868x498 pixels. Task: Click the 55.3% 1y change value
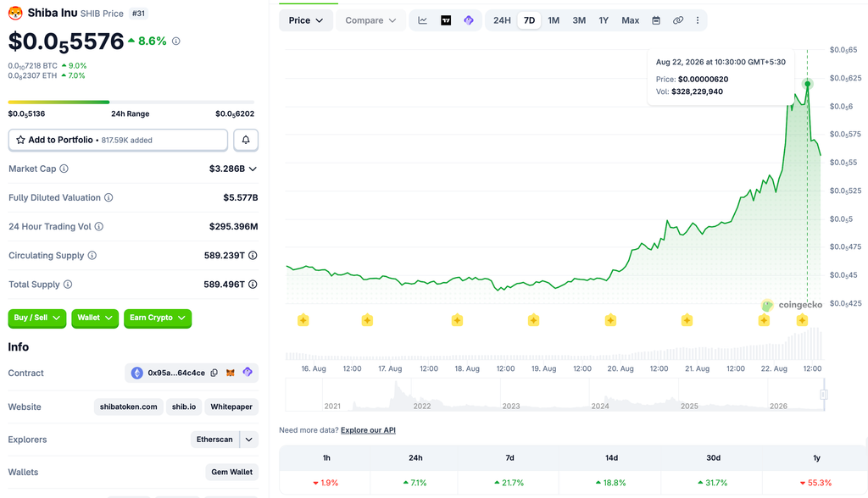click(816, 483)
